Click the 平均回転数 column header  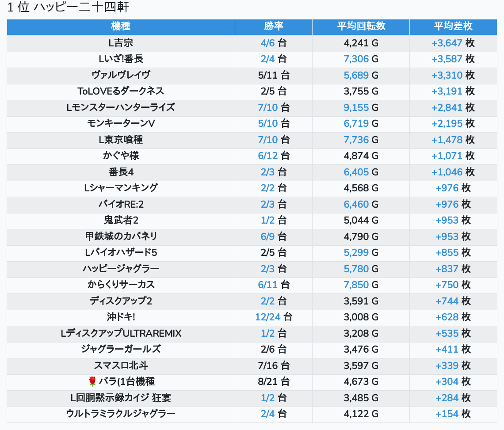click(x=361, y=27)
